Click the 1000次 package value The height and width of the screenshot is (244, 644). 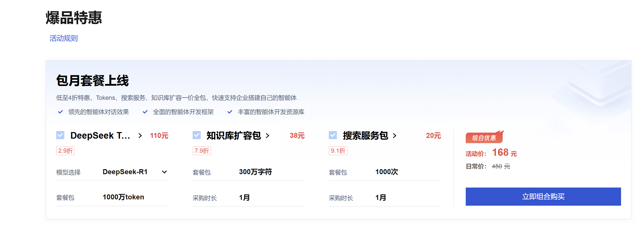coord(387,172)
